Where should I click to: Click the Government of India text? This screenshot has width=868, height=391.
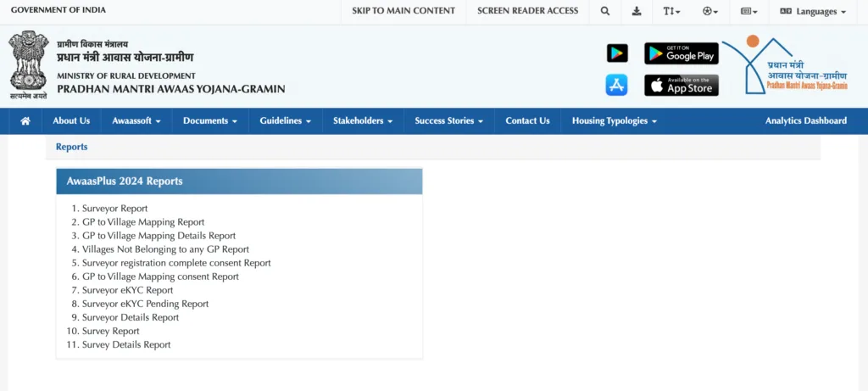(x=58, y=10)
